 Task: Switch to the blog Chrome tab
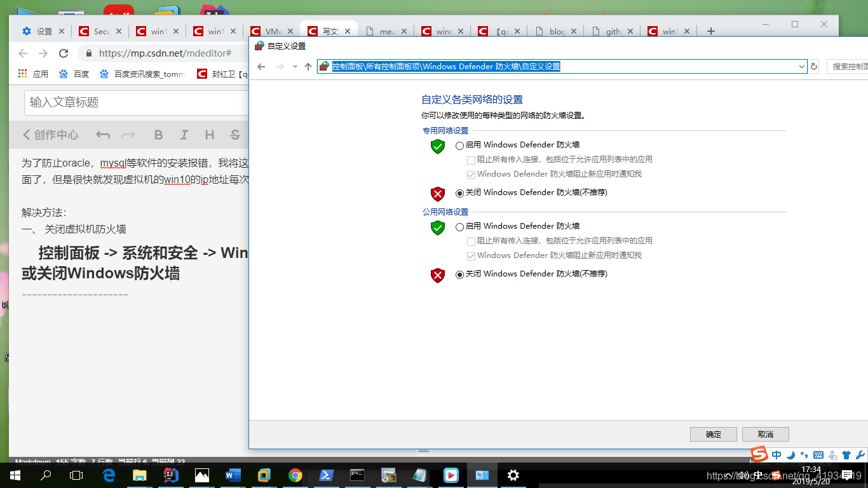(557, 31)
